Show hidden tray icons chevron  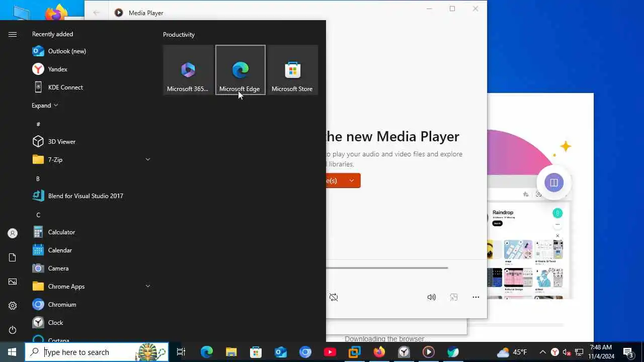[x=542, y=352]
